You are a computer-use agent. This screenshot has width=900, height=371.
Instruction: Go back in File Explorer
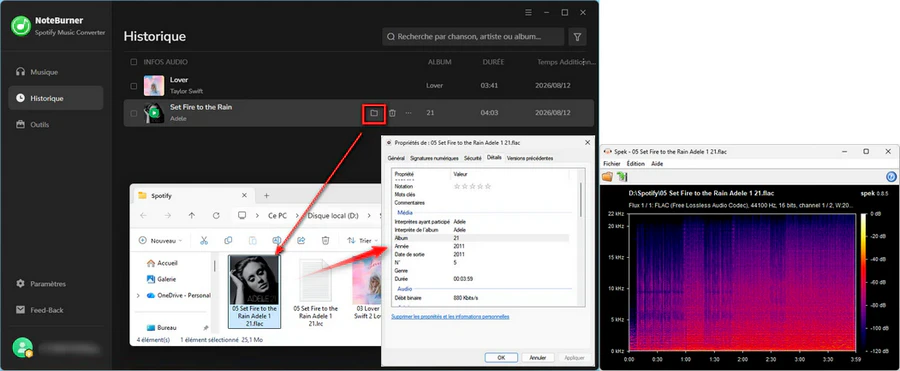143,215
